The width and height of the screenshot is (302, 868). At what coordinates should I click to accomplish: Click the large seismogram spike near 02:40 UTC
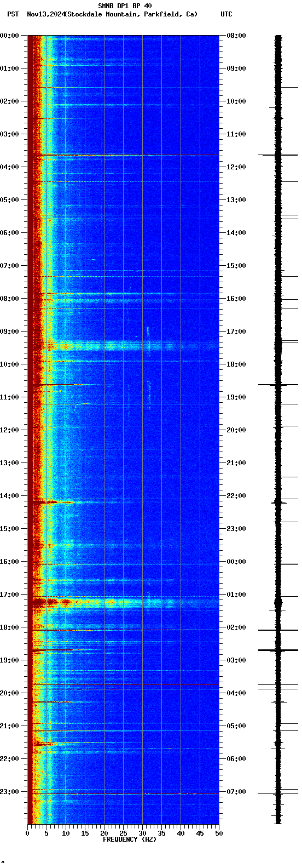[x=278, y=650]
